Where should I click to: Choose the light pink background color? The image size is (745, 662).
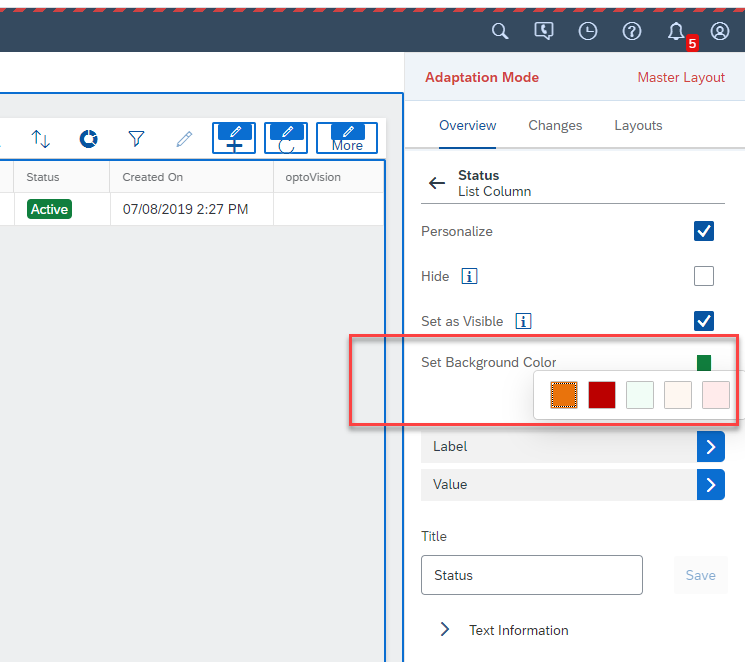716,395
